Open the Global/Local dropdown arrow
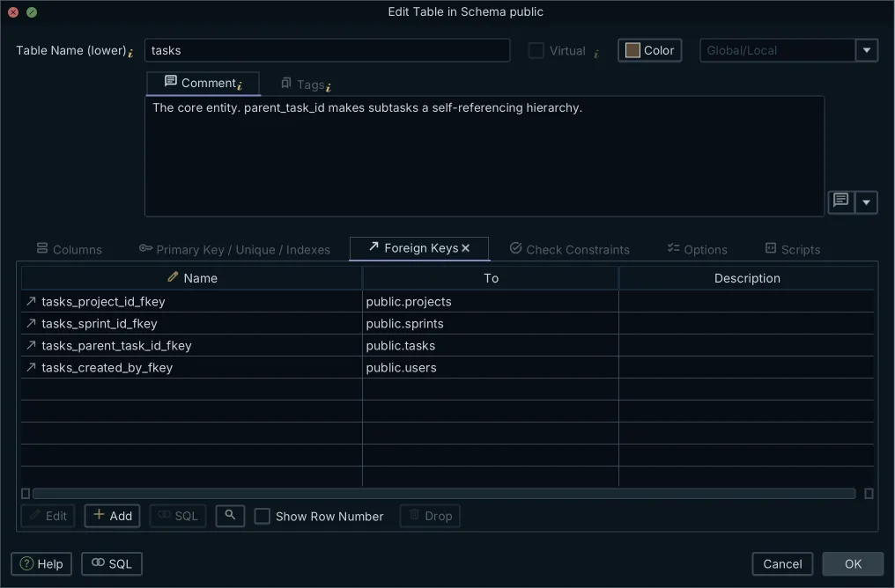 click(867, 50)
